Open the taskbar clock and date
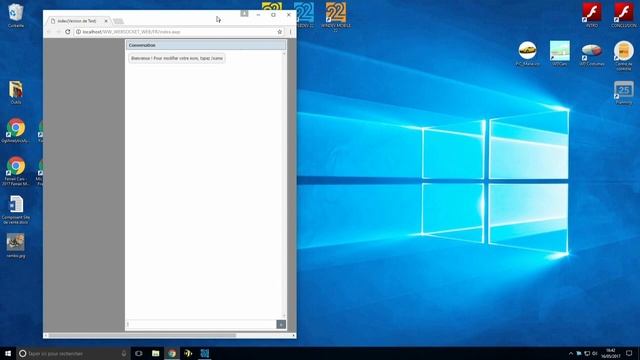This screenshot has height=360, width=640. coord(611,353)
